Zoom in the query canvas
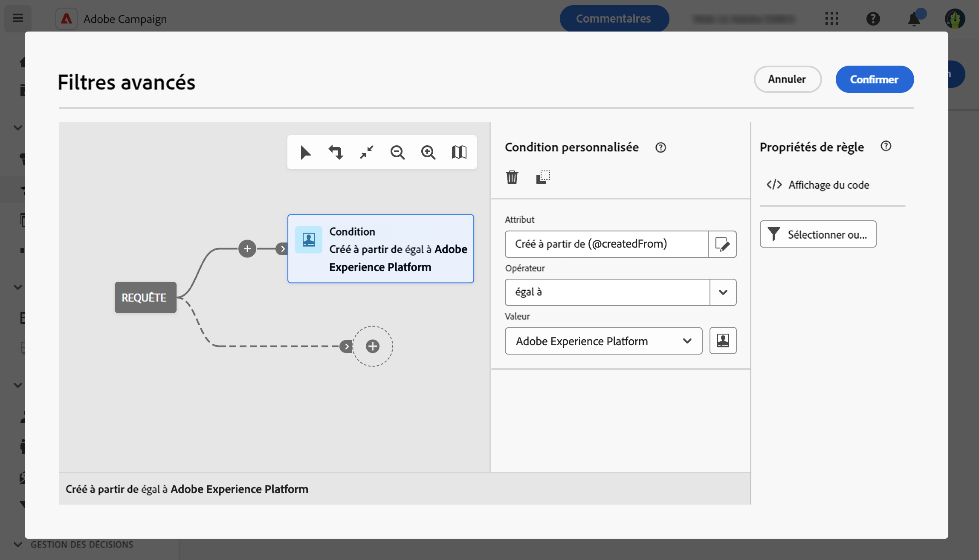The height and width of the screenshot is (560, 979). [428, 152]
